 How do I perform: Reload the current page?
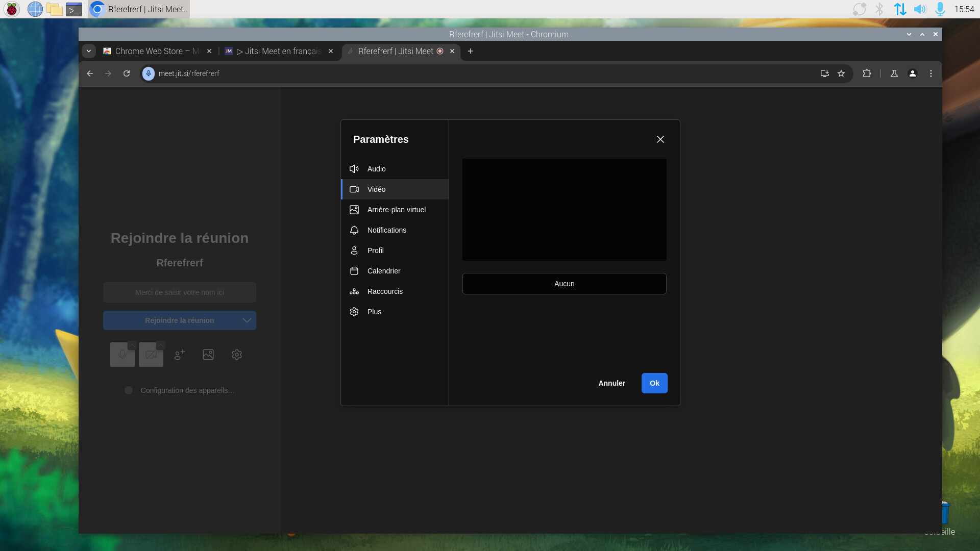click(127, 73)
